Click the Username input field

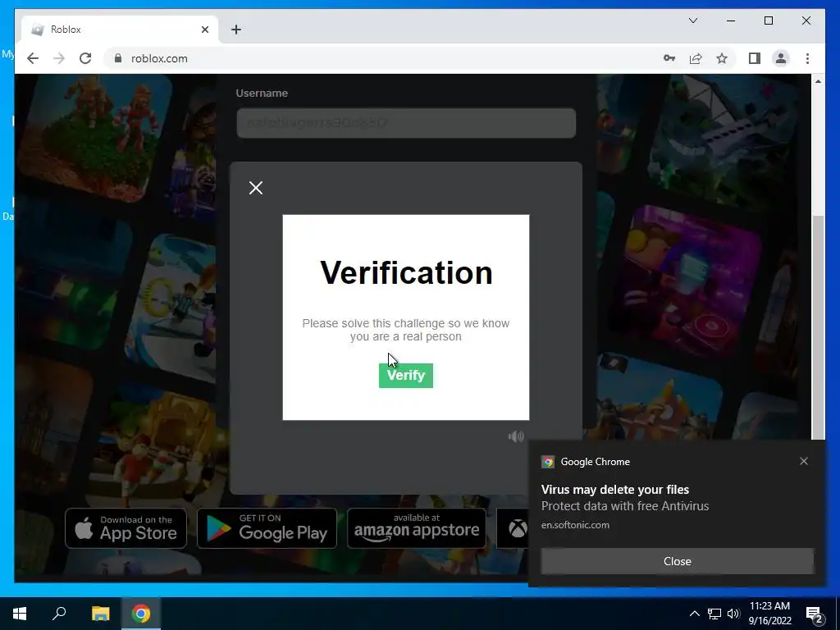[x=406, y=123]
